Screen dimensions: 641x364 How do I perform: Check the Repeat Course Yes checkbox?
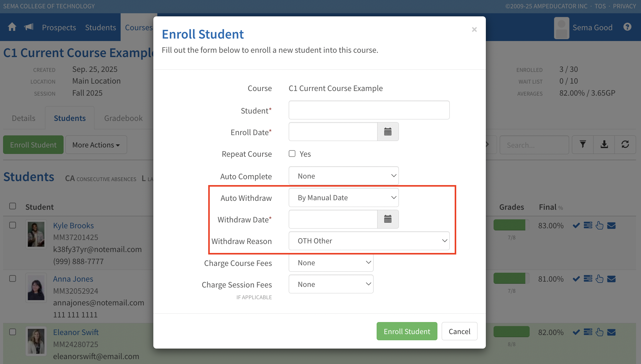[292, 154]
